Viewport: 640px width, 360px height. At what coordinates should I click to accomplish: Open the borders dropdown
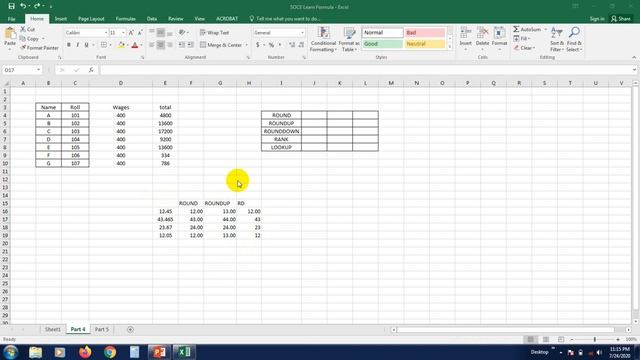coord(110,45)
